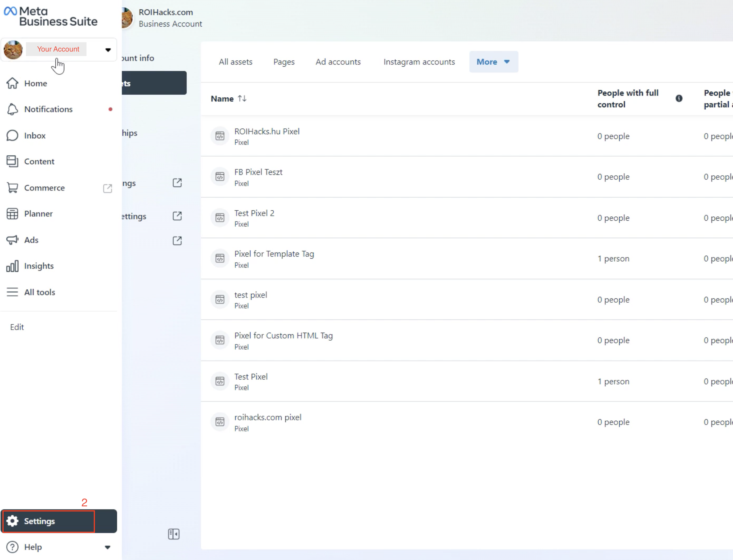Select highlighted menu item ending in 'ts'
The image size is (733, 560).
154,83
